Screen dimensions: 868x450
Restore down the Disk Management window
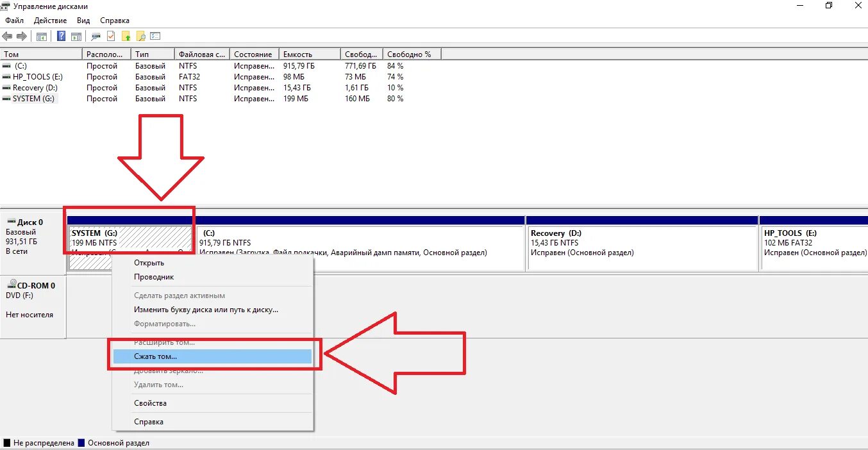[x=829, y=6]
